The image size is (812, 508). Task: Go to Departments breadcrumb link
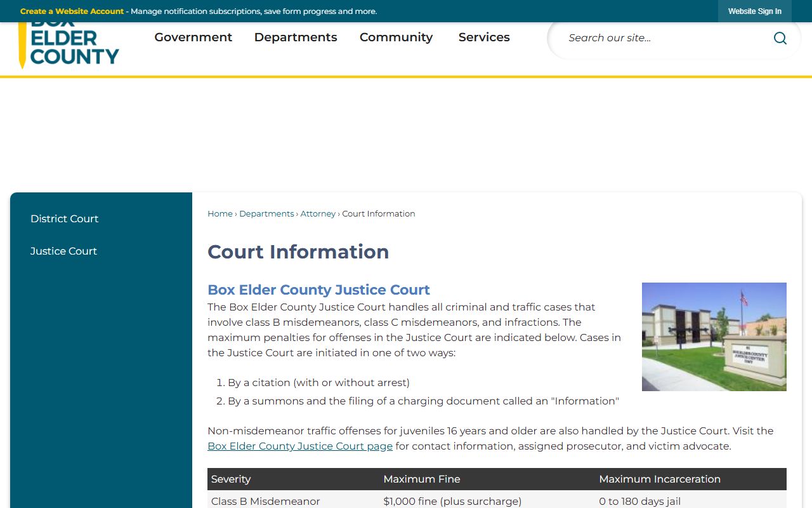(x=266, y=214)
